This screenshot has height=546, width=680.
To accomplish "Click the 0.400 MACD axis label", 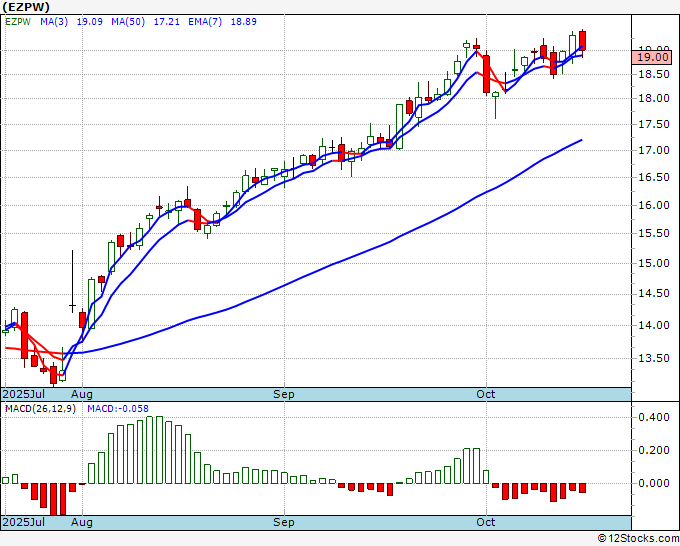I will coord(654,417).
